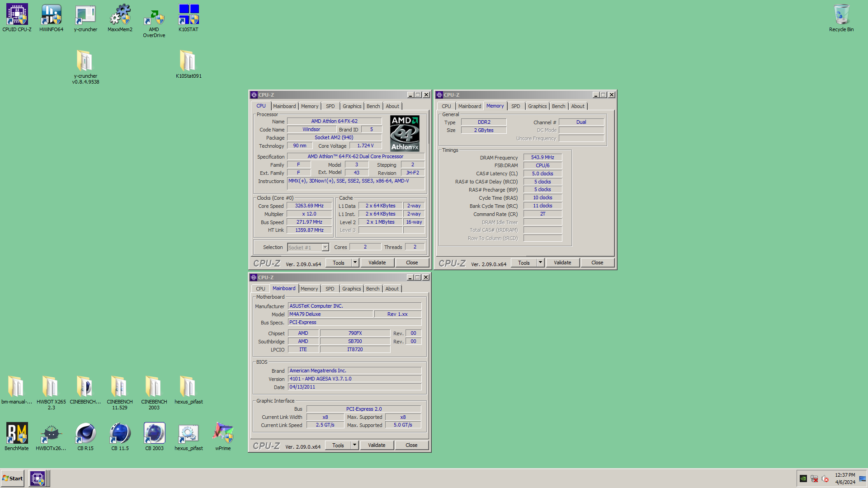Screen dimensions: 868x488
Task: Launch HWiNFO64 from the desktop
Action: (x=51, y=18)
